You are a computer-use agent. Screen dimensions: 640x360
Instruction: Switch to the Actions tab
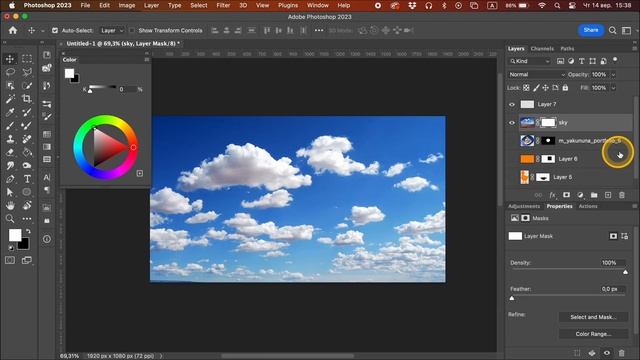coord(588,206)
